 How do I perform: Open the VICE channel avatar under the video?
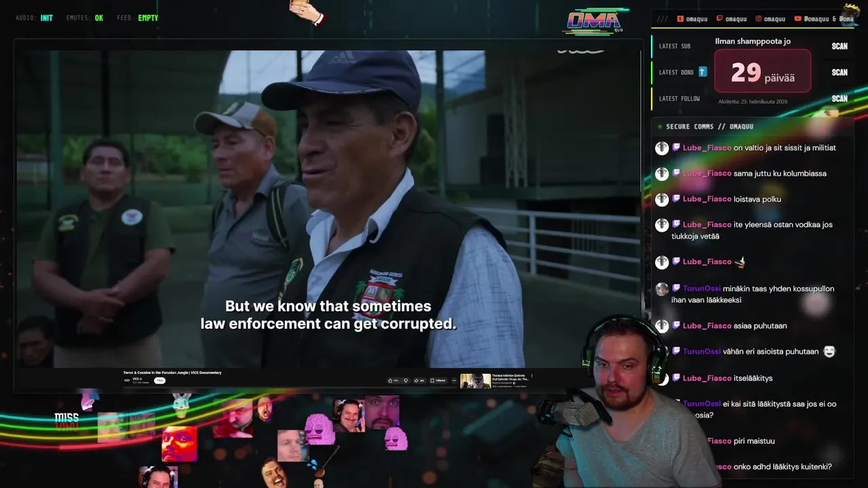click(127, 380)
